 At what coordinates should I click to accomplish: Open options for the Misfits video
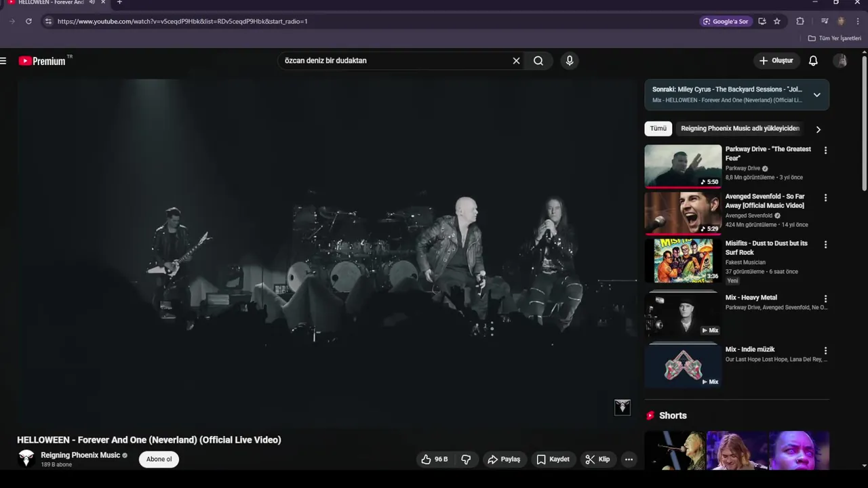pyautogui.click(x=825, y=245)
